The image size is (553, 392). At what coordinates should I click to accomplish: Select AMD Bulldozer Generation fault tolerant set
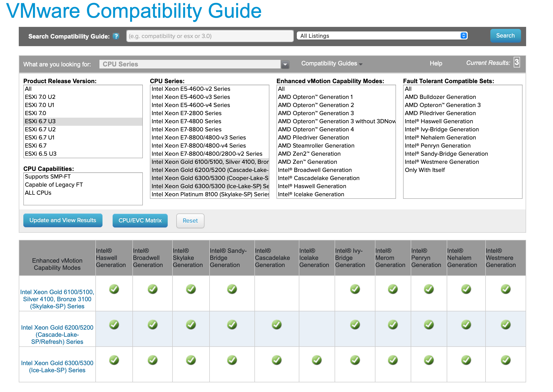(463, 97)
